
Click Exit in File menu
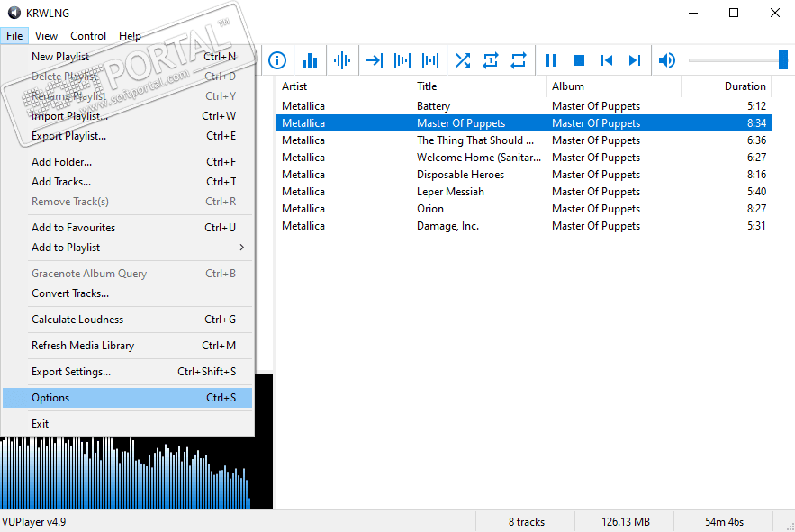(x=127, y=424)
